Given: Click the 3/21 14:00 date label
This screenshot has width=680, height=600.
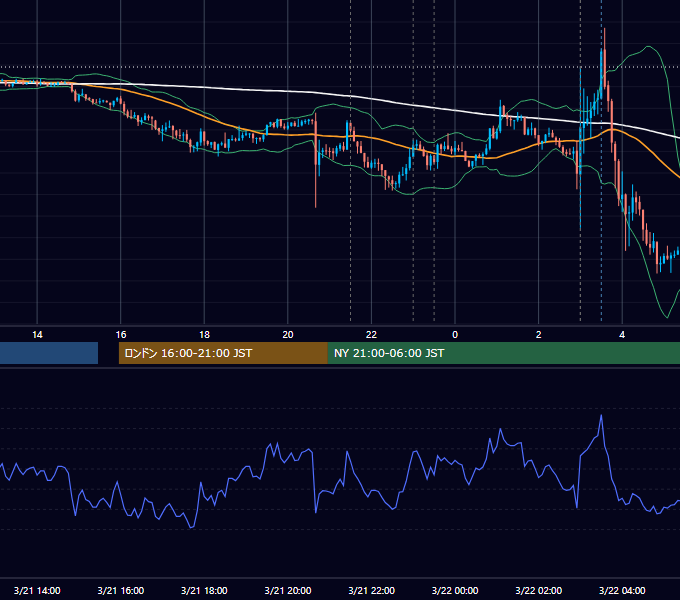Looking at the screenshot, I should click(37, 590).
